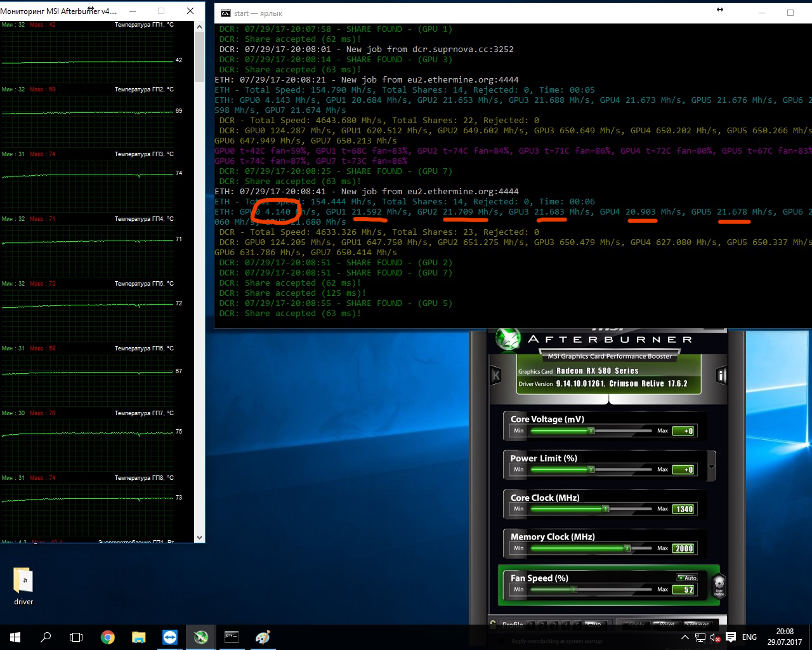Click the Температура ГП6 graph label

pos(144,348)
